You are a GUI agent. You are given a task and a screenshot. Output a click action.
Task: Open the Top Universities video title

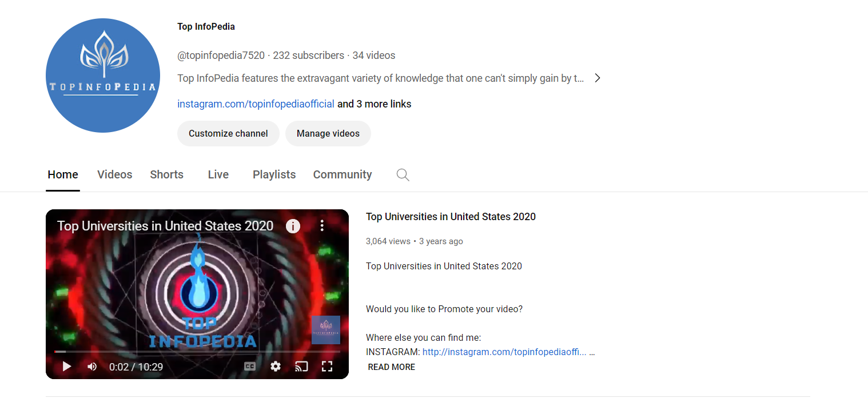(451, 217)
